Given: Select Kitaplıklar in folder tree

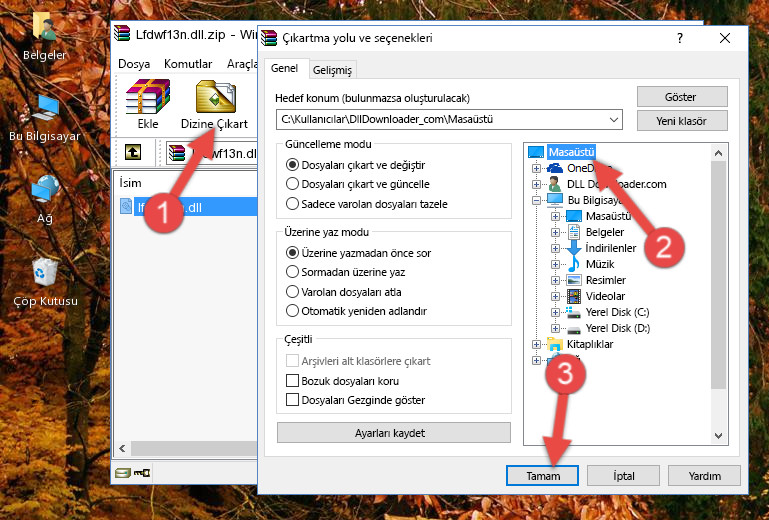Looking at the screenshot, I should [x=590, y=344].
